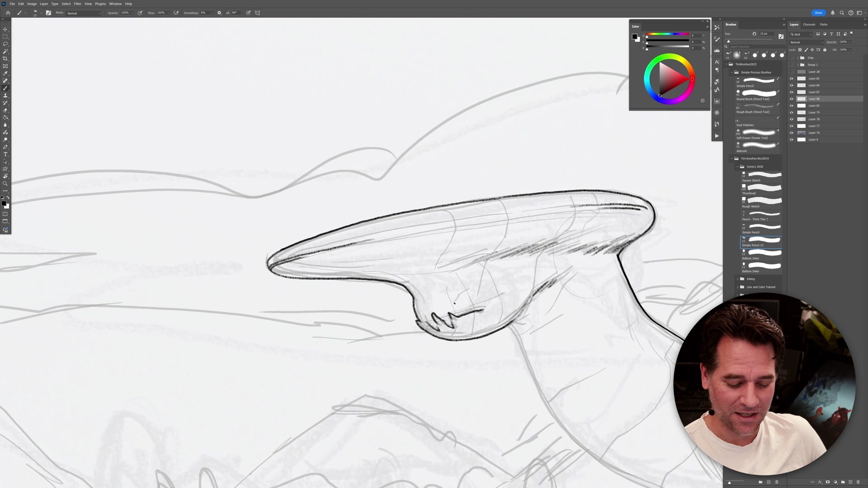Toggle visibility of Layer 83

792,106
